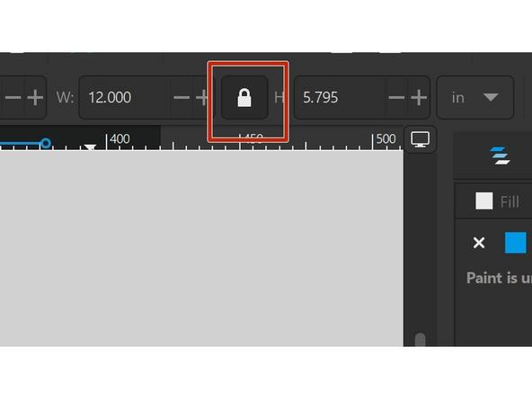Click the vertical scrollbar thumb beside canvas
Image resolution: width=532 pixels, height=399 pixels.
pyautogui.click(x=420, y=340)
